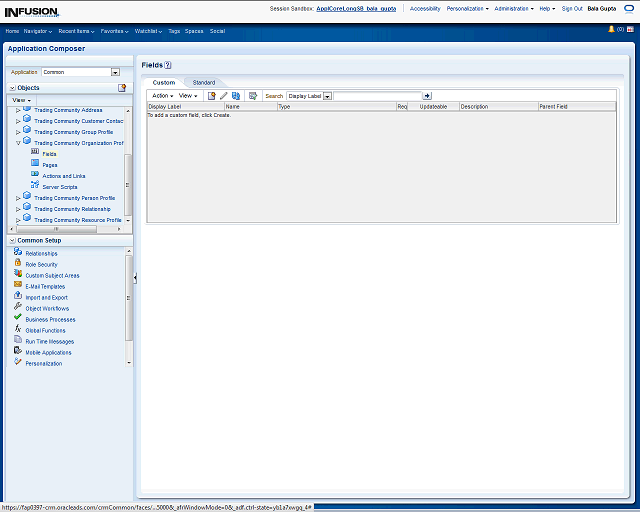Collapse the Common Setup panel
Viewport: 640px width, 512px height.
pos(11,240)
